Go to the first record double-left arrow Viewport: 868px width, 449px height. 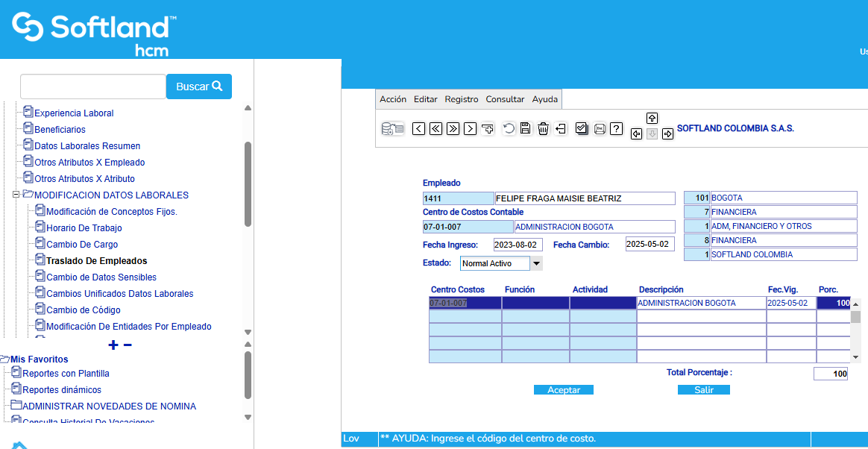tap(436, 128)
